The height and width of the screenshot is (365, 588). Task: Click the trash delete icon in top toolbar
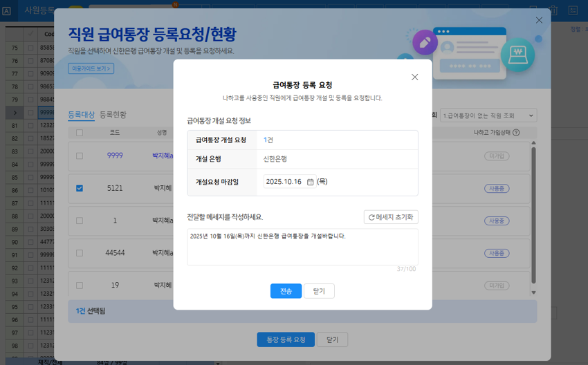click(x=553, y=10)
